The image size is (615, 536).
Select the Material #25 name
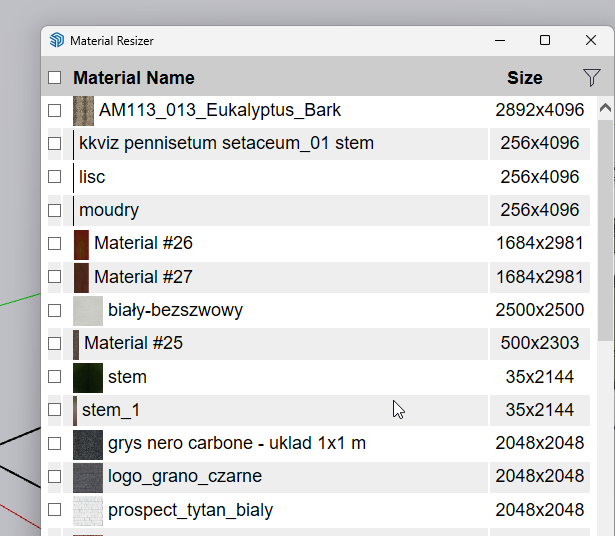click(133, 343)
